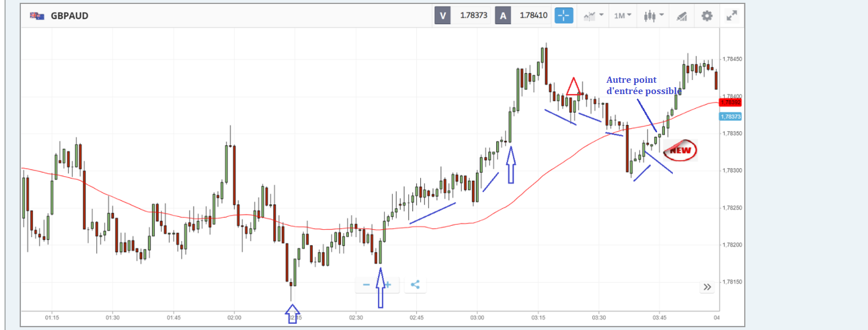The height and width of the screenshot is (330, 868).
Task: Open the candlestick chart type dropdown
Action: point(654,16)
